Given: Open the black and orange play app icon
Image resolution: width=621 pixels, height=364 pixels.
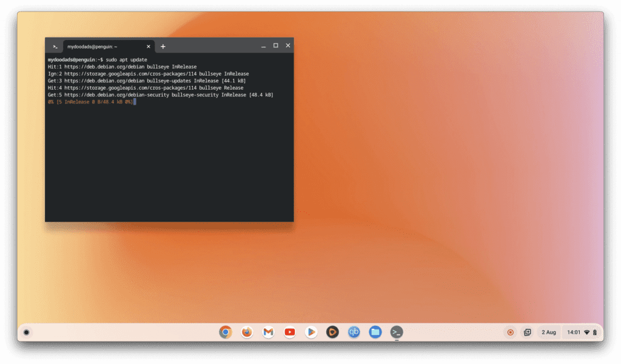Looking at the screenshot, I should 332,332.
